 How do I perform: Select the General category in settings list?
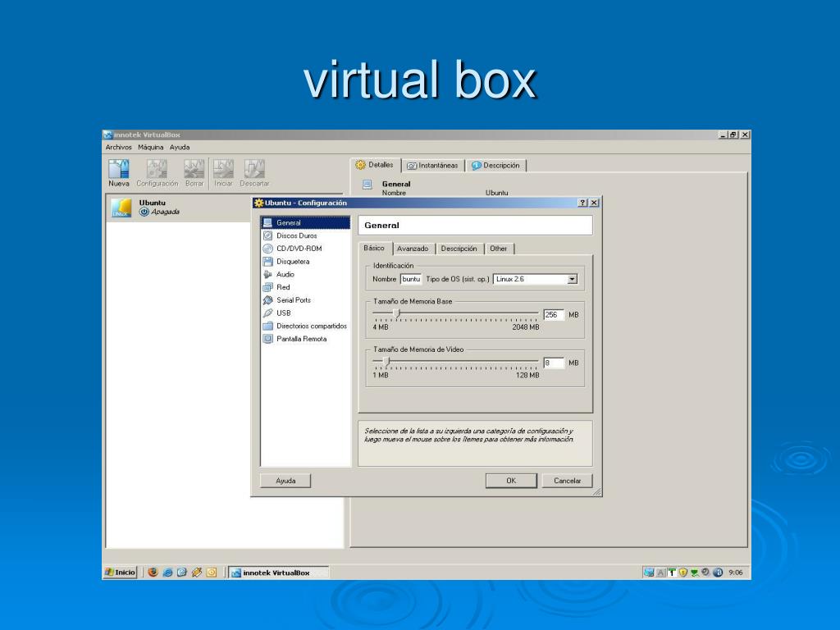pyautogui.click(x=305, y=223)
